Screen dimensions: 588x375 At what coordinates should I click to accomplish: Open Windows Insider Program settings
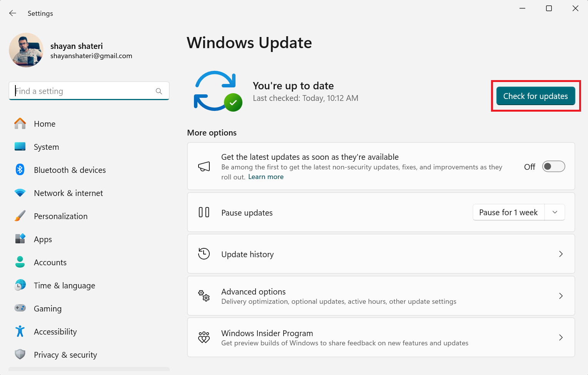tap(381, 337)
